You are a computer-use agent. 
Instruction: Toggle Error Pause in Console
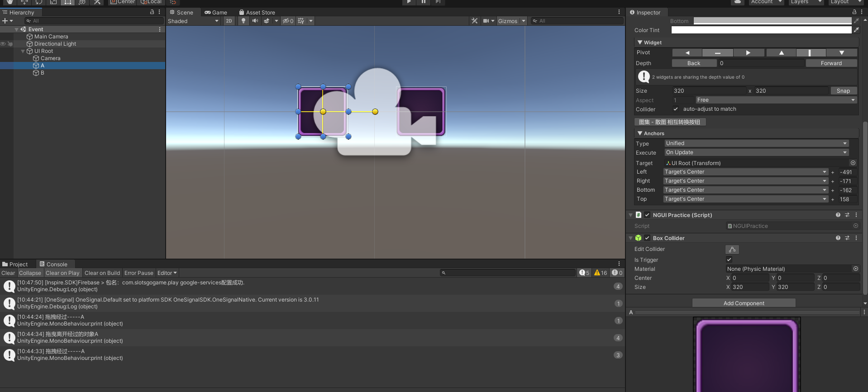(x=139, y=273)
